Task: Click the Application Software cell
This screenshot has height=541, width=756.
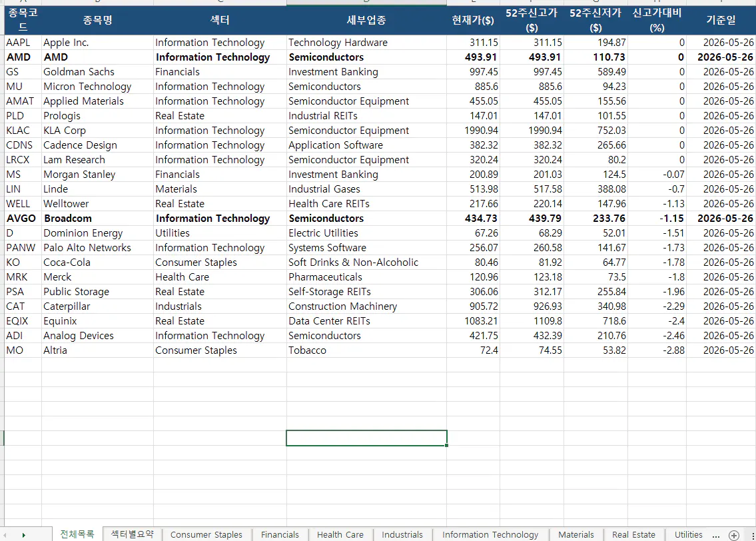Action: point(366,145)
